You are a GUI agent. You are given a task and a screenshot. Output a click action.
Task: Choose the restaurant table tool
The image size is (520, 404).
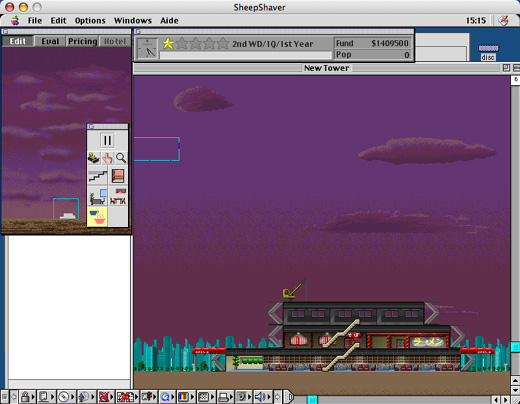[118, 196]
